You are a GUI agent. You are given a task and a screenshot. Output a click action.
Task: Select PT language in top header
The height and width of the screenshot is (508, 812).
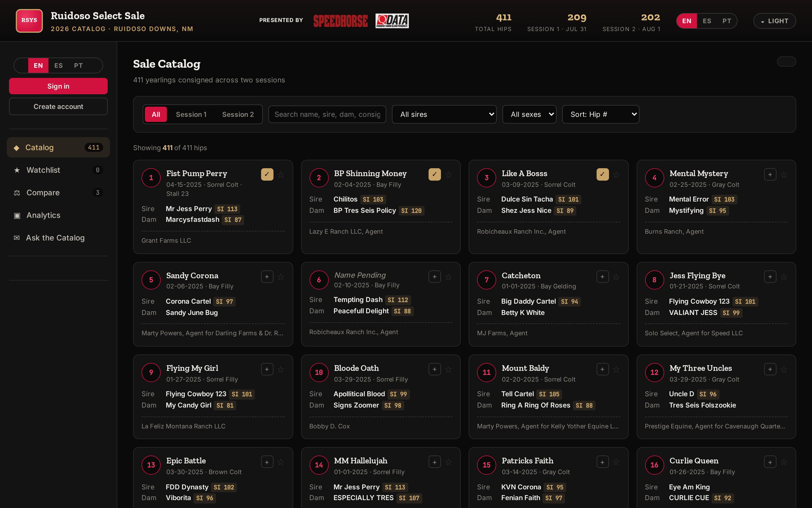pos(727,21)
